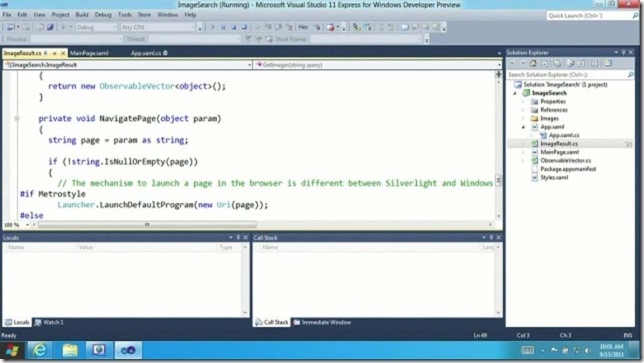Close the ImageResult.cs tab
The width and height of the screenshot is (644, 363).
tap(63, 53)
